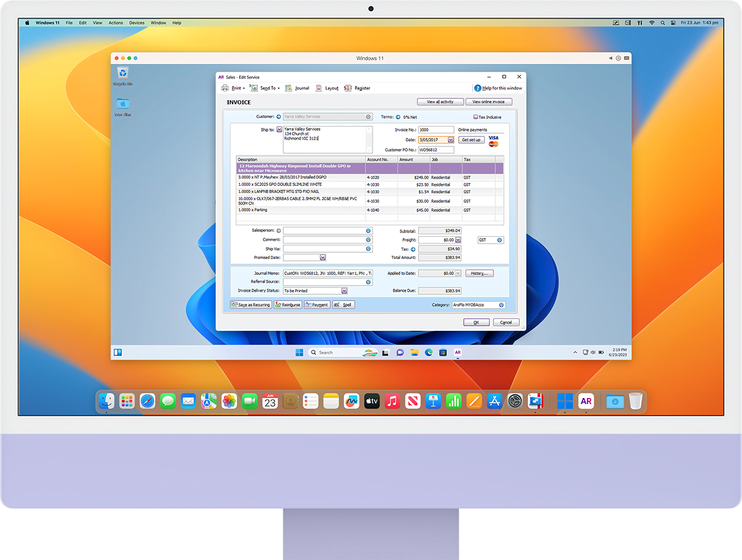The height and width of the screenshot is (560, 742).
Task: Click the AR app icon in Windows taskbar
Action: 458,352
